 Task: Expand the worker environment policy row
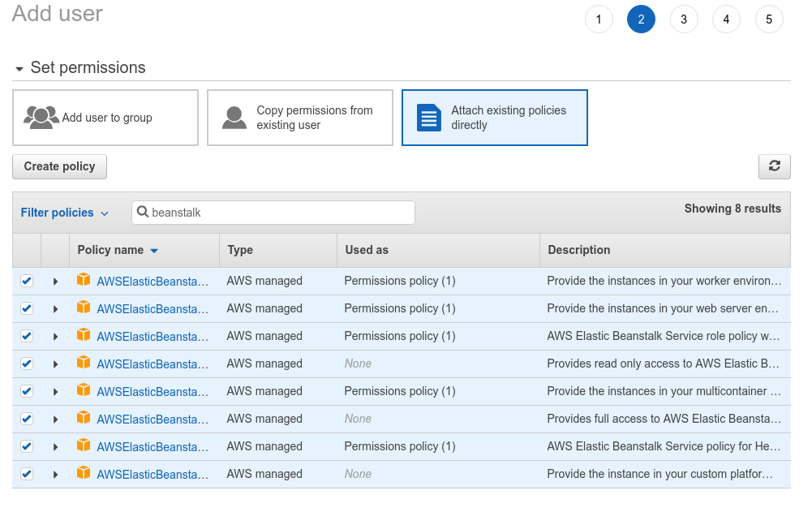tap(55, 282)
